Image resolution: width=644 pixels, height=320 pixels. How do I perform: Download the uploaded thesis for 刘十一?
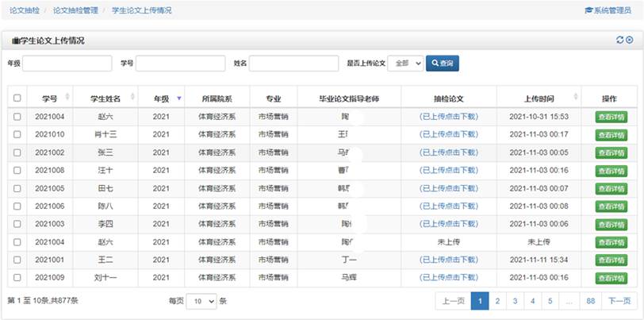[449, 277]
